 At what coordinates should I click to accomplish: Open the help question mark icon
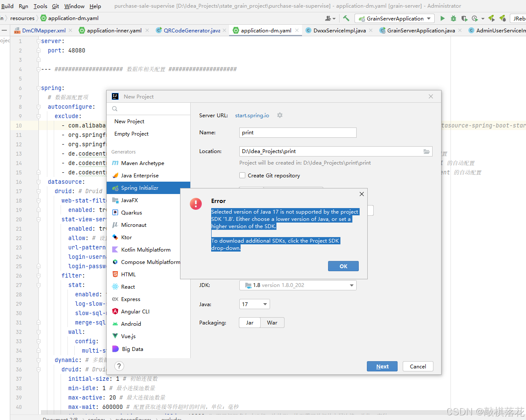coord(119,366)
